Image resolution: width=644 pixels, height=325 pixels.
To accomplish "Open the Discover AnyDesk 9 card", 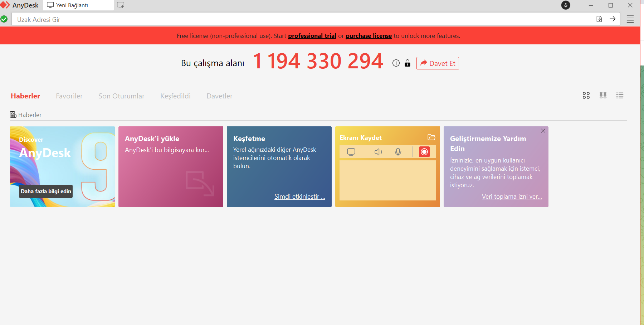I will point(63,166).
